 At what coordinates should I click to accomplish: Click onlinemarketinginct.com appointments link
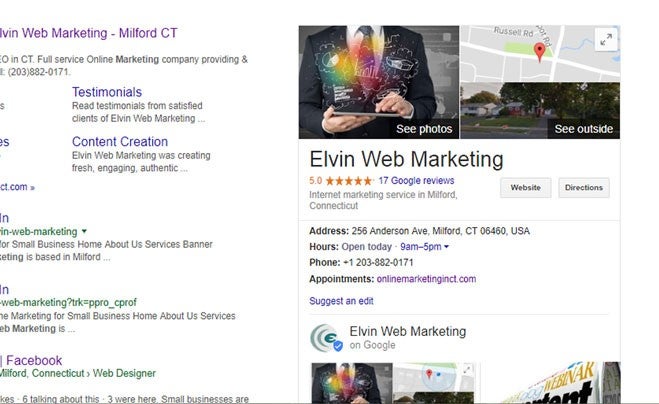pyautogui.click(x=426, y=279)
